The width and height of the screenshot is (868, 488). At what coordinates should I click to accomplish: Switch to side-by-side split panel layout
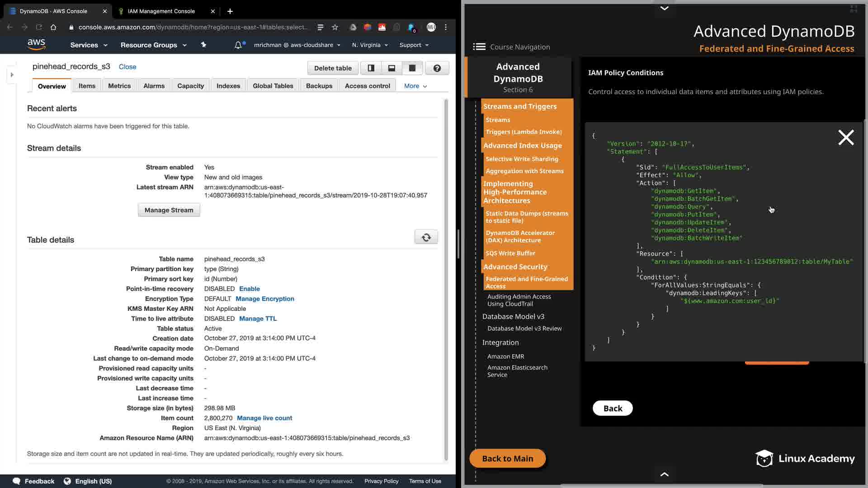tap(371, 68)
